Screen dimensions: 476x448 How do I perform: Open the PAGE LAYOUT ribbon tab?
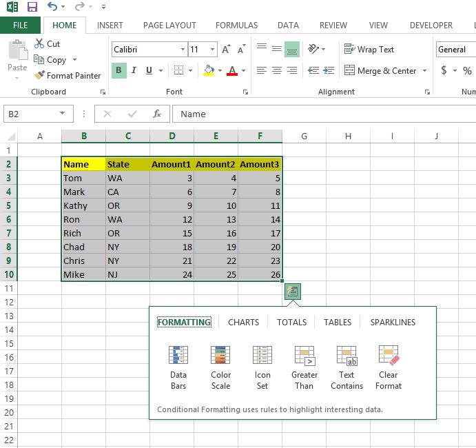click(169, 26)
